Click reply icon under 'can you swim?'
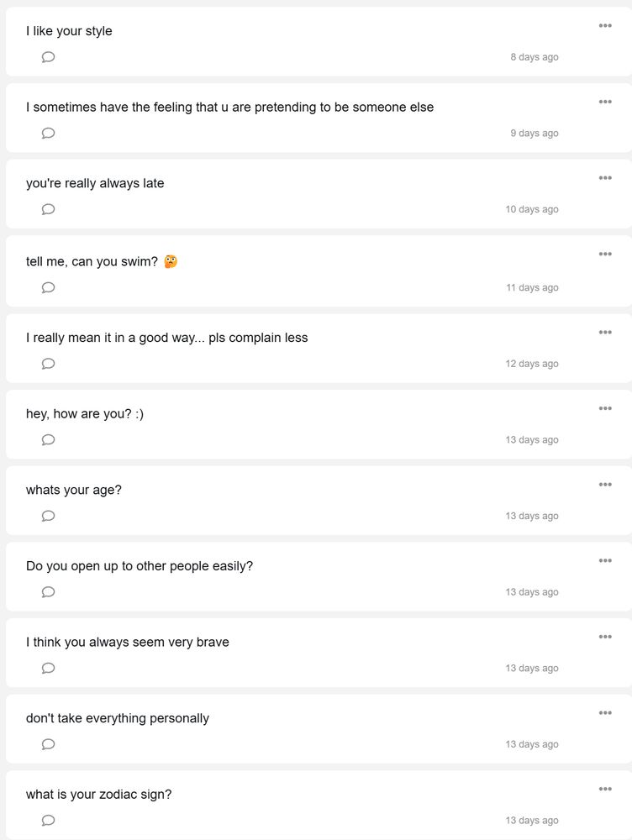Image resolution: width=632 pixels, height=840 pixels. pyautogui.click(x=49, y=287)
